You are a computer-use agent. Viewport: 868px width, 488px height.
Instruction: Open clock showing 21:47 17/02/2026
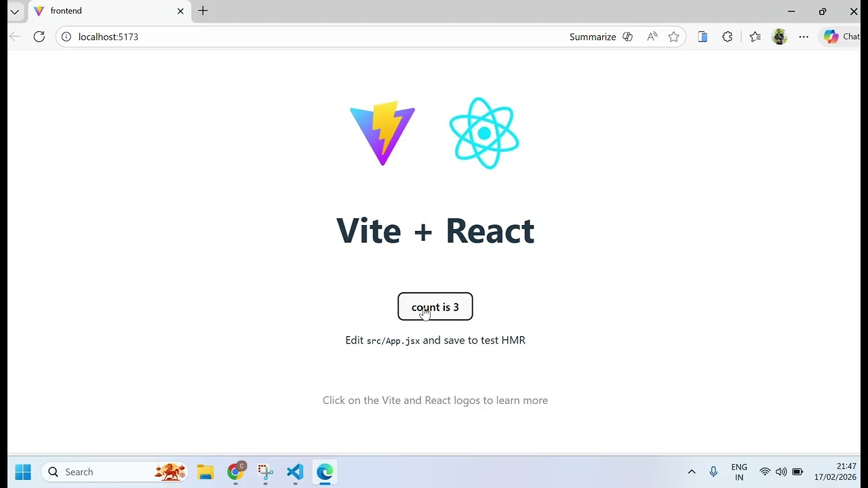click(x=835, y=472)
